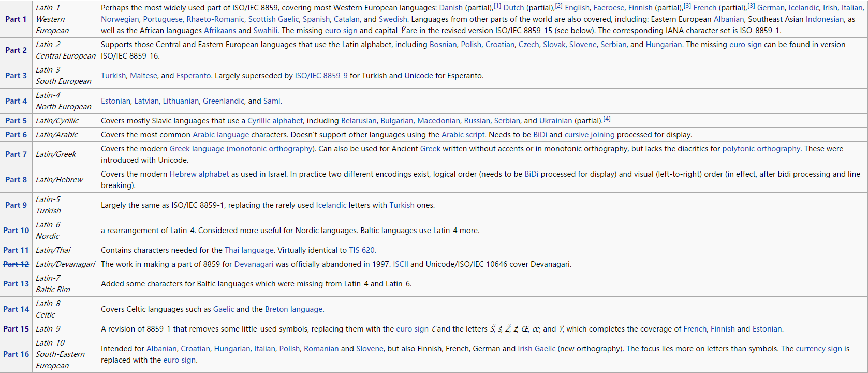Follow the Swahili language link
The image size is (868, 373).
coord(266,31)
